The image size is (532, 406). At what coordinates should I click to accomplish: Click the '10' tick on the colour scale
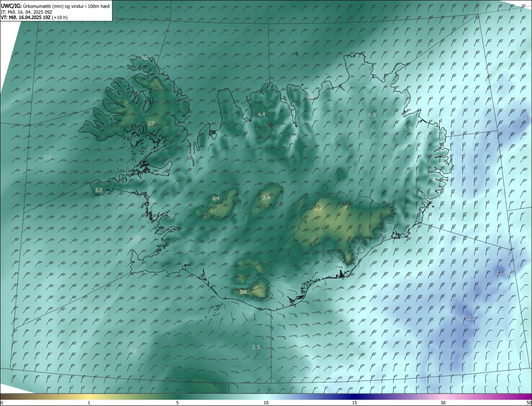266,403
